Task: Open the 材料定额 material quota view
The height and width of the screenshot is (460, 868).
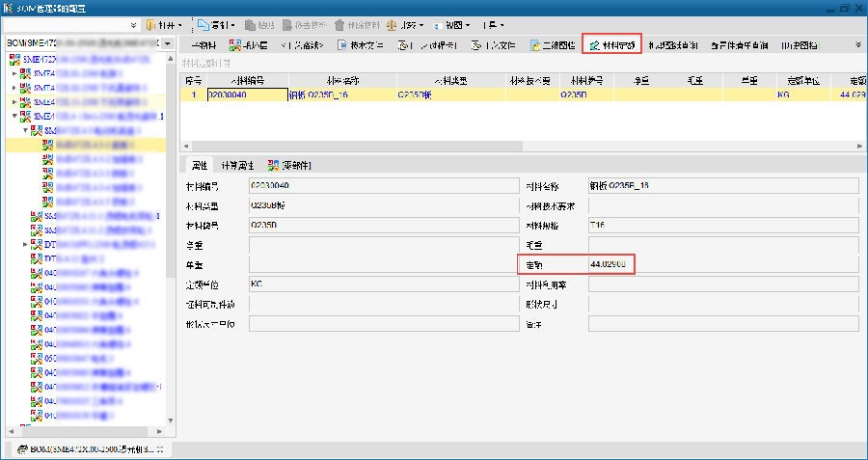Action: pos(614,44)
